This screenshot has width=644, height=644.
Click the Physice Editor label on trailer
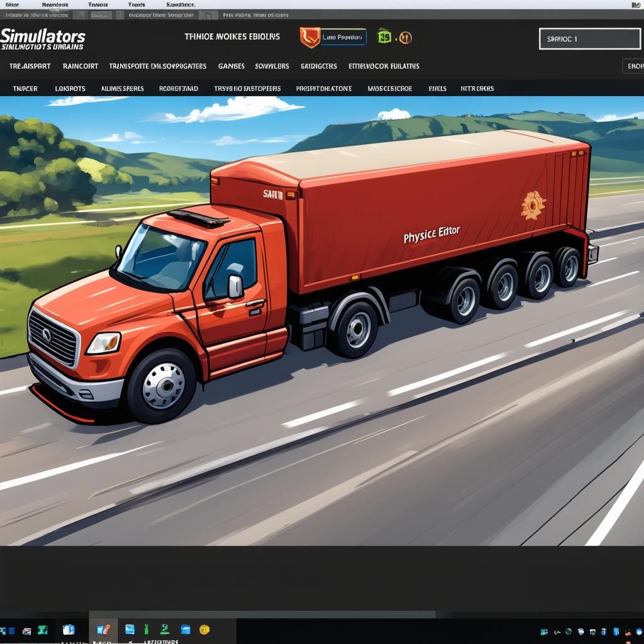click(431, 235)
